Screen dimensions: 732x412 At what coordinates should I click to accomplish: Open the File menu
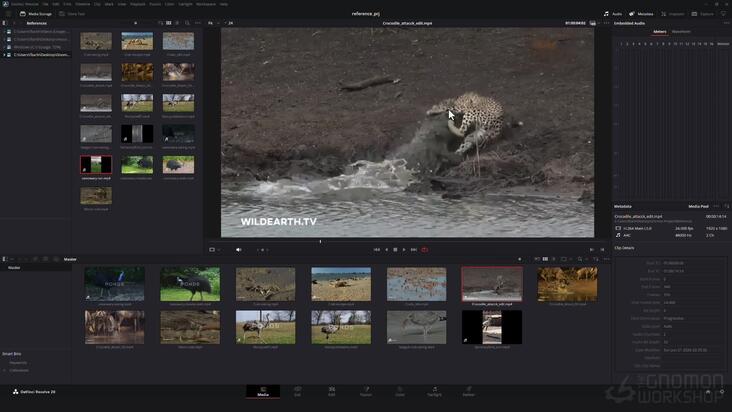45,4
